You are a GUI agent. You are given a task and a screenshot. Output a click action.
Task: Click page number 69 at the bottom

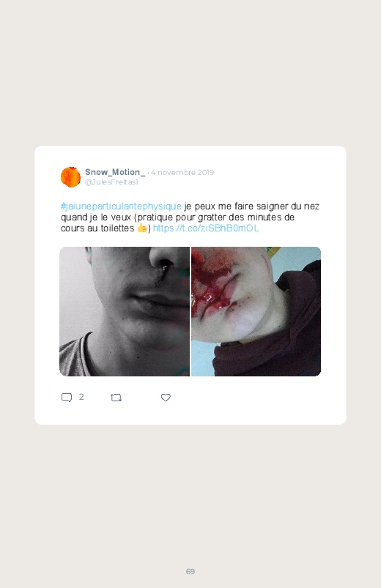[190, 571]
